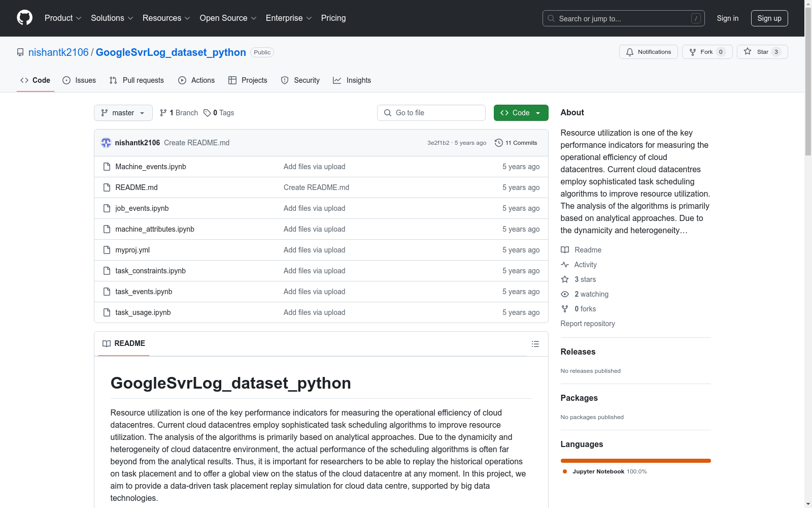Click commit hash 3e2f1b2

click(x=438, y=143)
